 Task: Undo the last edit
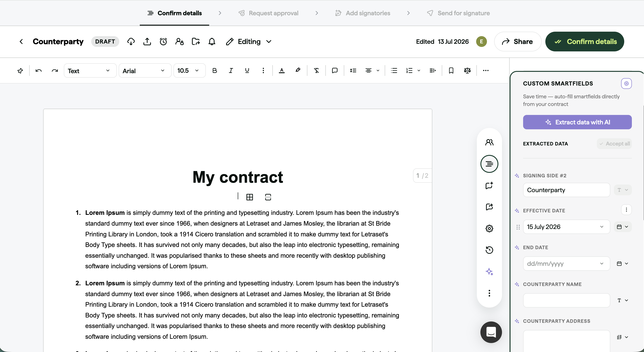click(x=38, y=71)
